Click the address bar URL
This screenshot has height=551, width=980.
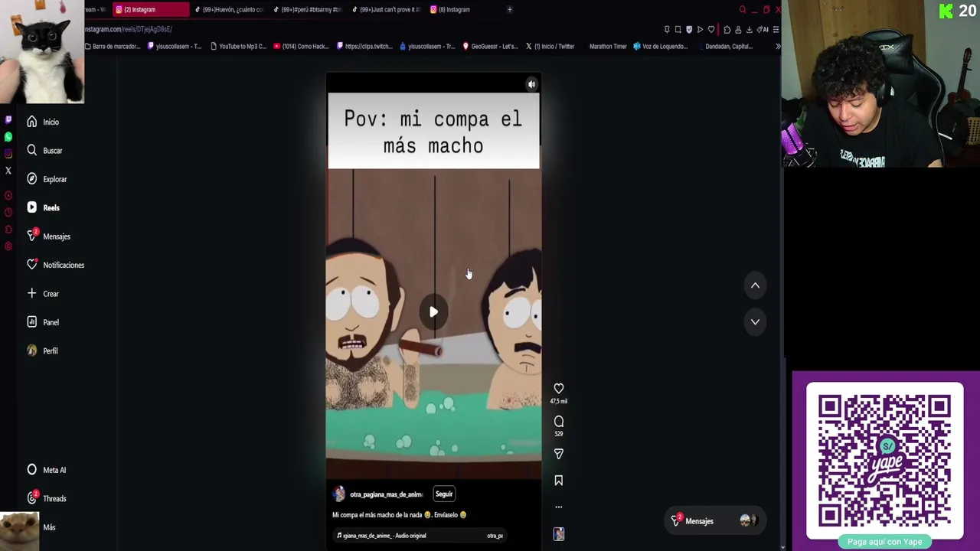tap(129, 29)
